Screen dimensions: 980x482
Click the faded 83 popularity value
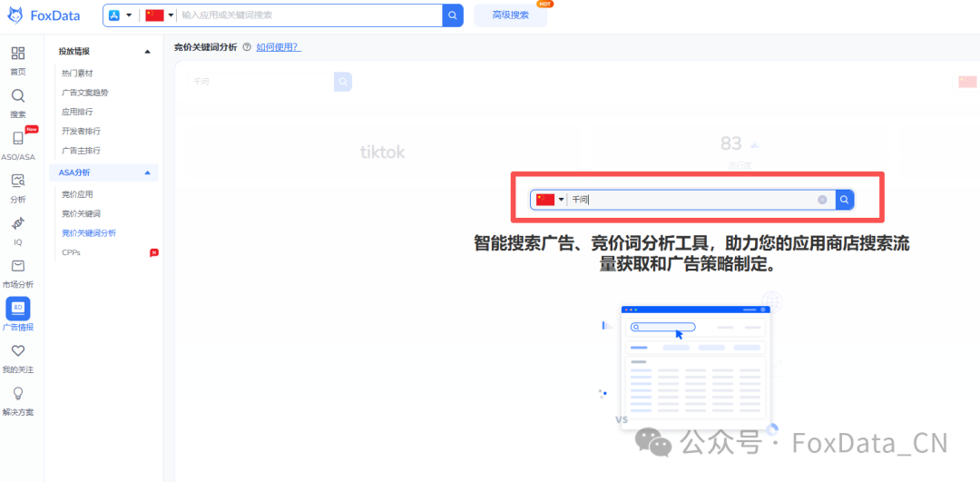pos(730,143)
